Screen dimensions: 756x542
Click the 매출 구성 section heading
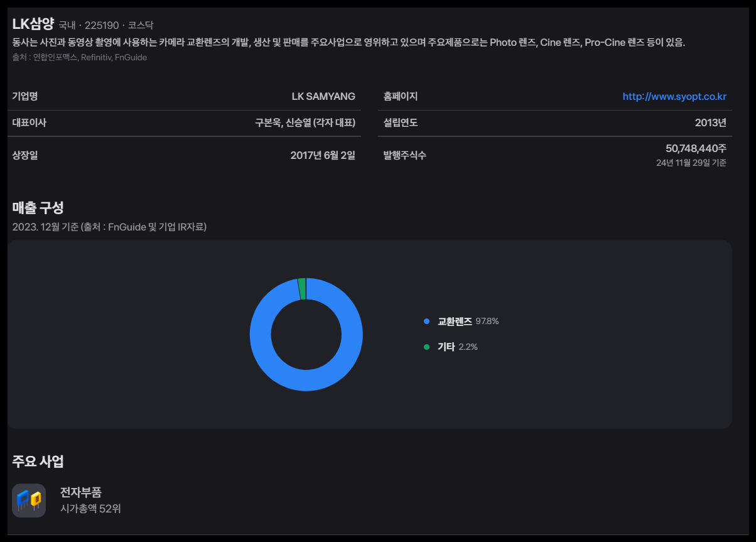pos(38,207)
